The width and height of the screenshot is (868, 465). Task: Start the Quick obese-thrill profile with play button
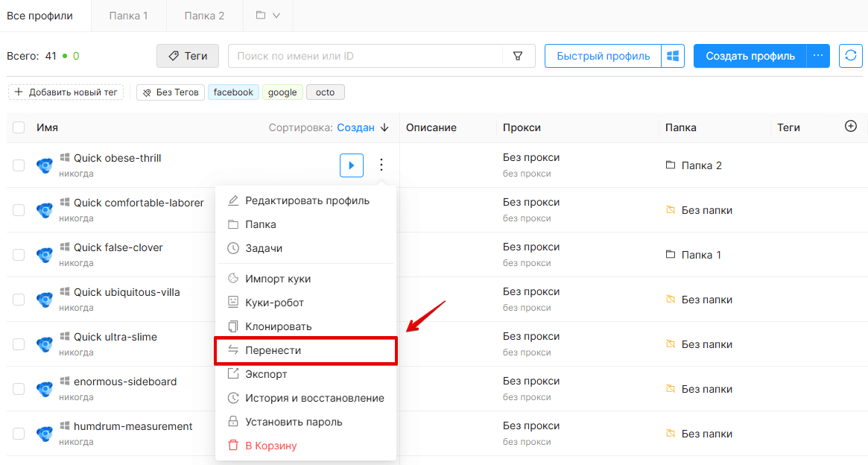point(352,165)
